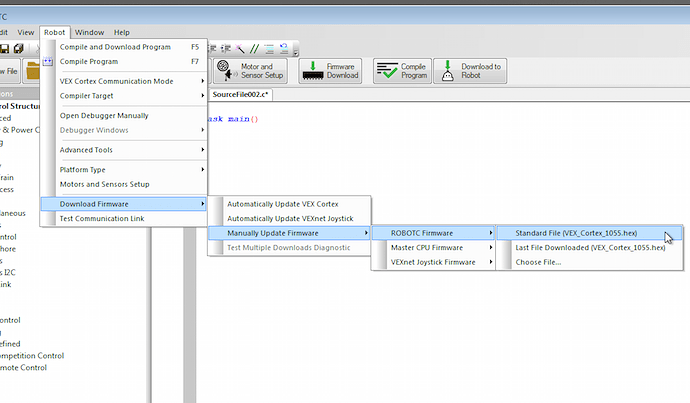The width and height of the screenshot is (690, 403).
Task: Open the Window menu
Action: coord(89,32)
